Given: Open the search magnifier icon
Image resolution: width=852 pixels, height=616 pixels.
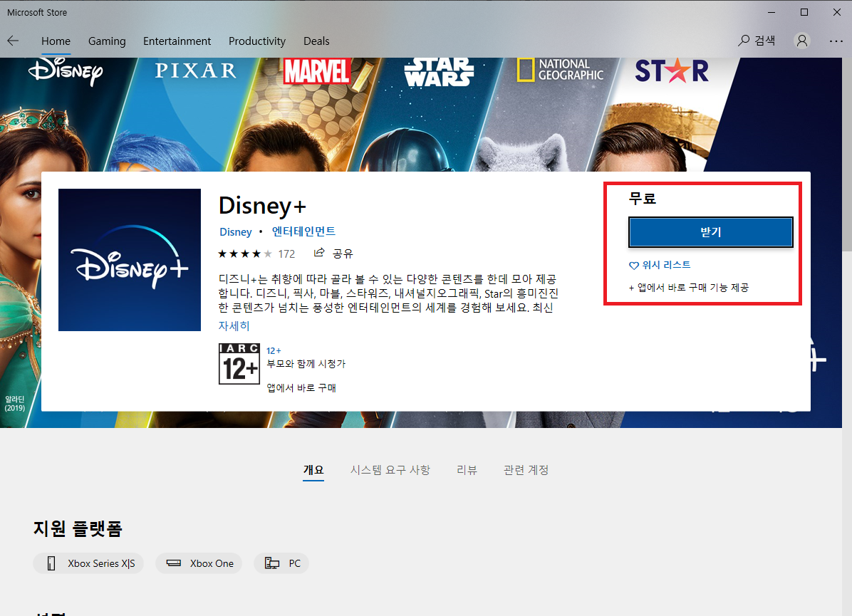Looking at the screenshot, I should (x=743, y=41).
